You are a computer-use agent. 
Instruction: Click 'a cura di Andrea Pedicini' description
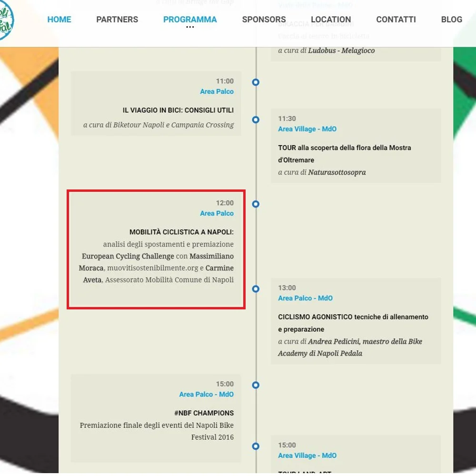[350, 347]
